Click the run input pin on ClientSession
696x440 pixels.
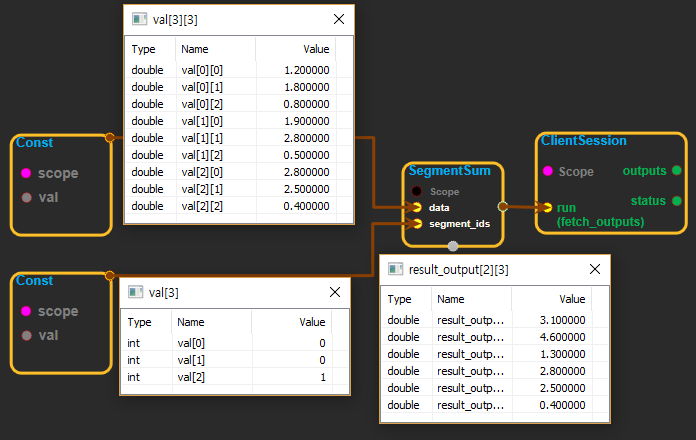coord(546,207)
